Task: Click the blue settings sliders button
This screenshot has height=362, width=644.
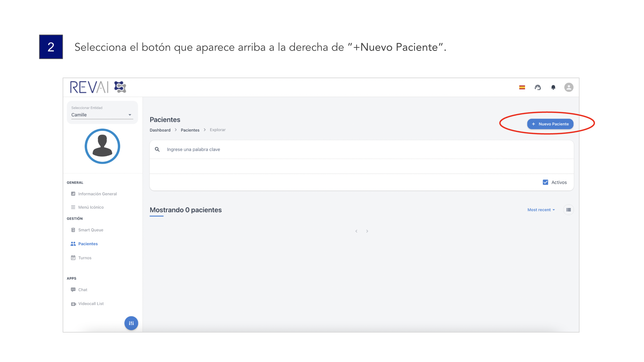Action: (x=131, y=323)
